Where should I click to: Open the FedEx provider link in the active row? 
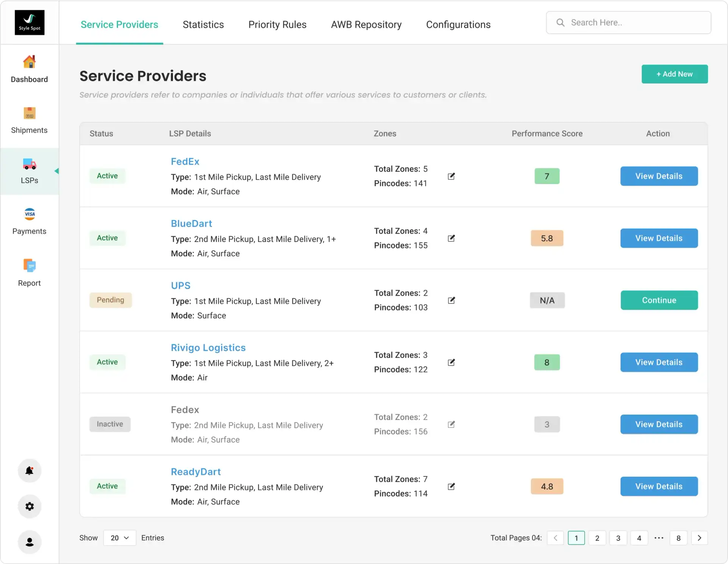[x=185, y=162]
